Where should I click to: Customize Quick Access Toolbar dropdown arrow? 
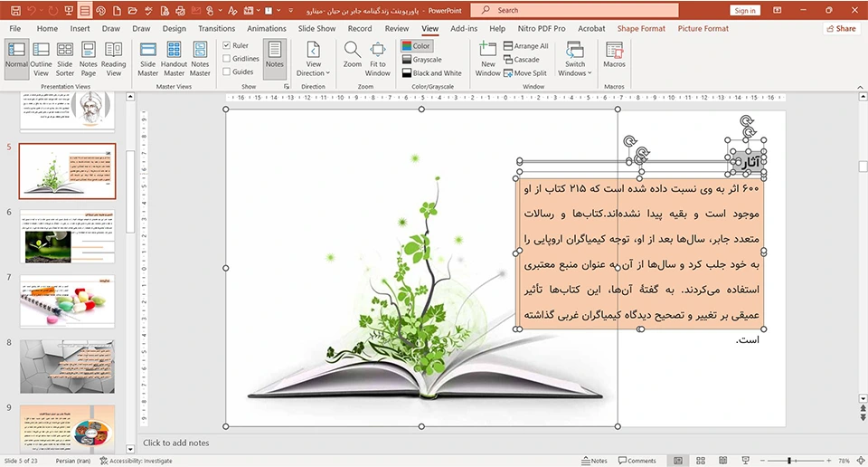coord(290,11)
